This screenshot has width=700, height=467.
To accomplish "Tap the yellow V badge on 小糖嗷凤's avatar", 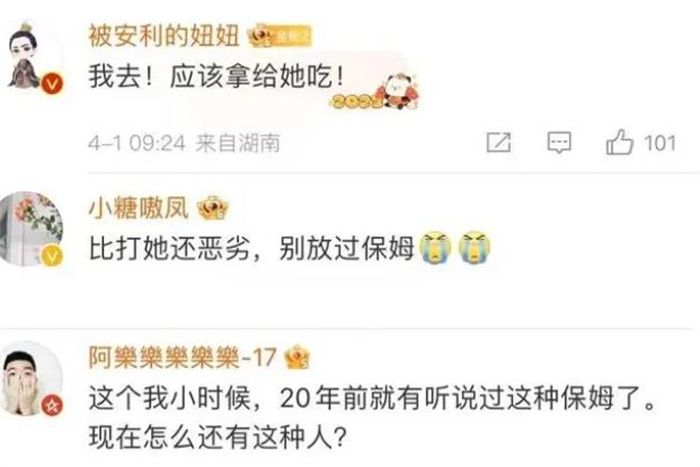I will coord(52,256).
